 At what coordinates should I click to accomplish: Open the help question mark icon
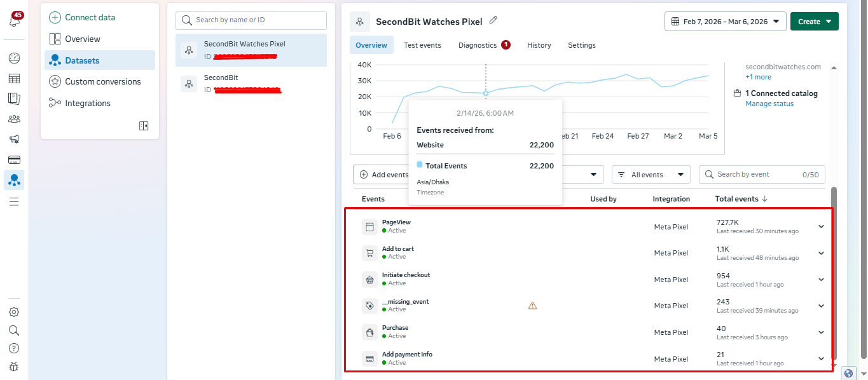[14, 348]
